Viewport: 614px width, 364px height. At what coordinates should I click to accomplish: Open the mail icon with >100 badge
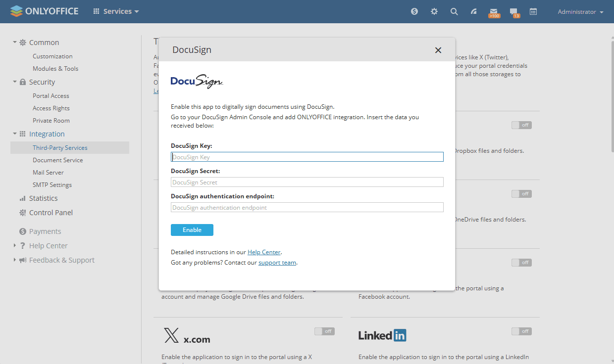click(x=494, y=12)
